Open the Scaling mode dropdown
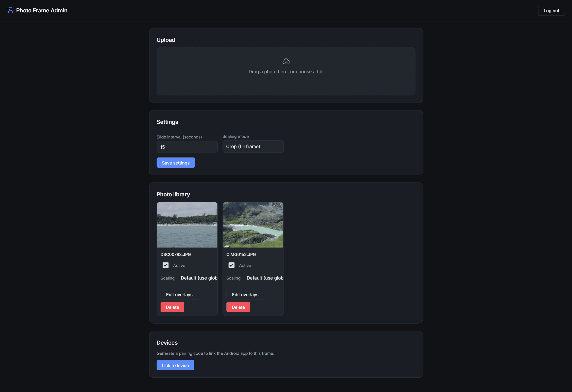The height and width of the screenshot is (392, 572). [x=253, y=146]
